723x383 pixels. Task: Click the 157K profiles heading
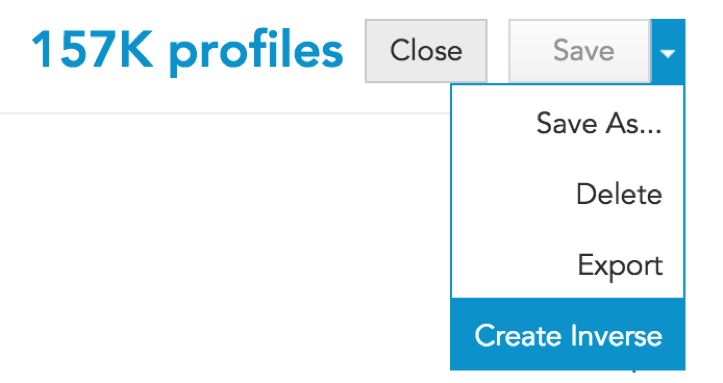[187, 51]
